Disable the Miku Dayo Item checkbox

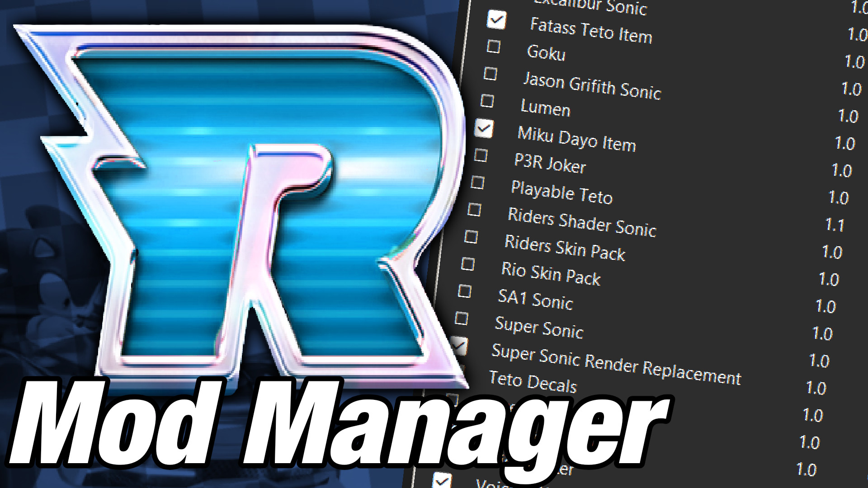[x=484, y=128]
